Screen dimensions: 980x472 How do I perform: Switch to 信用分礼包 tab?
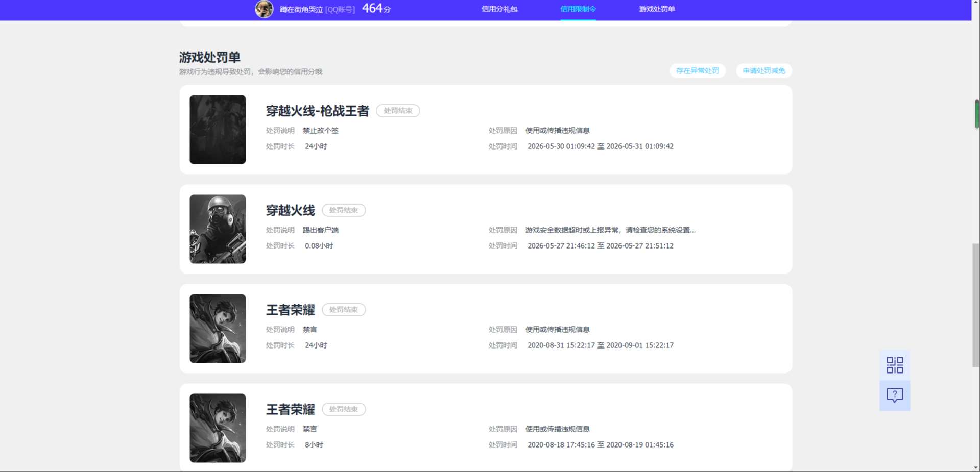(499, 9)
